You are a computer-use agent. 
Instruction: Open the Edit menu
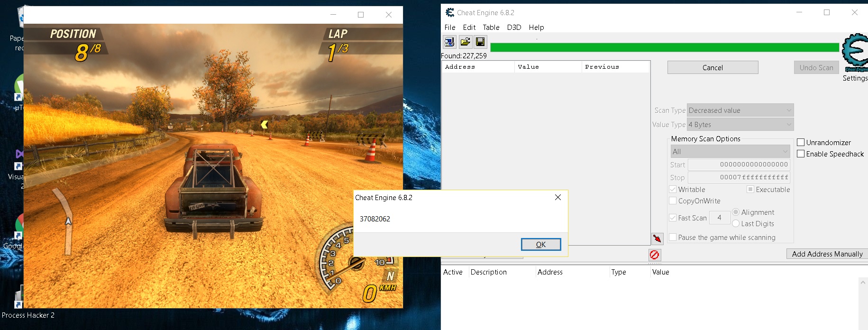[469, 27]
